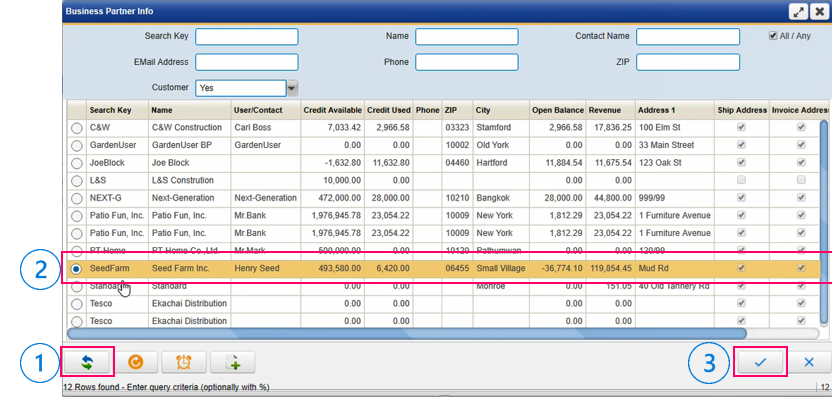Sort by the Search Key column header
Viewport: 832px width, 399px height.
[x=117, y=110]
